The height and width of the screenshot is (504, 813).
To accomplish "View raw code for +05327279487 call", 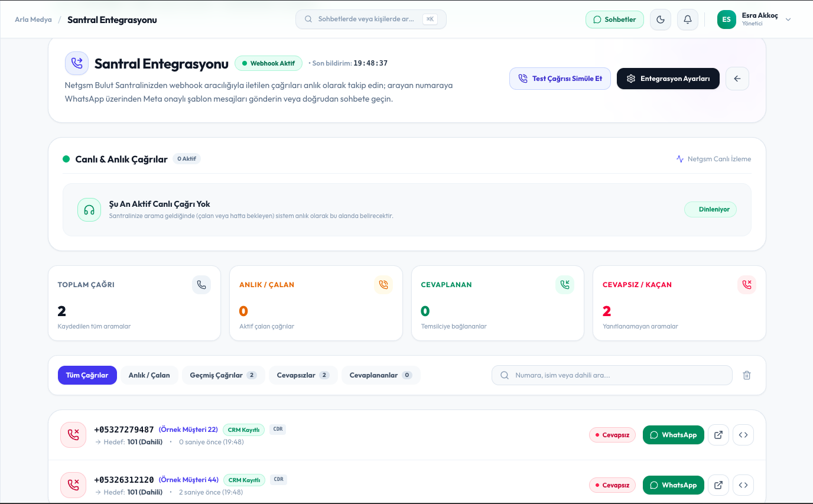I will [743, 435].
